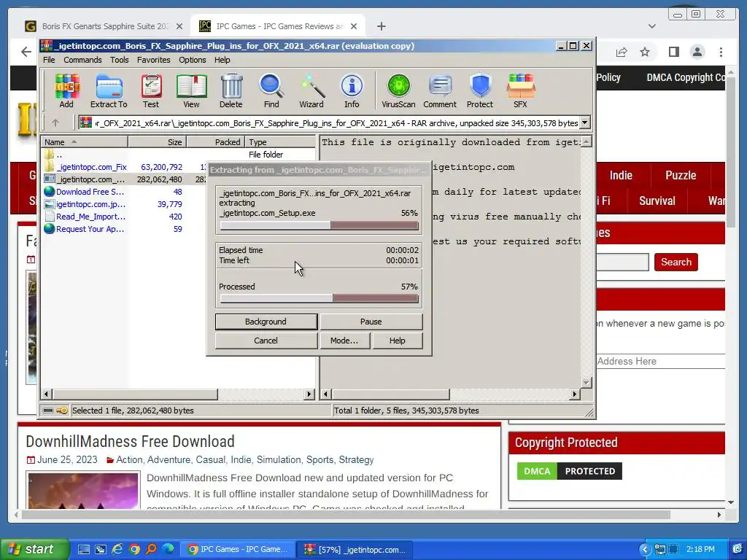747x560 pixels.
Task: Click the drive icon in WinRAR status bar
Action: click(x=48, y=411)
